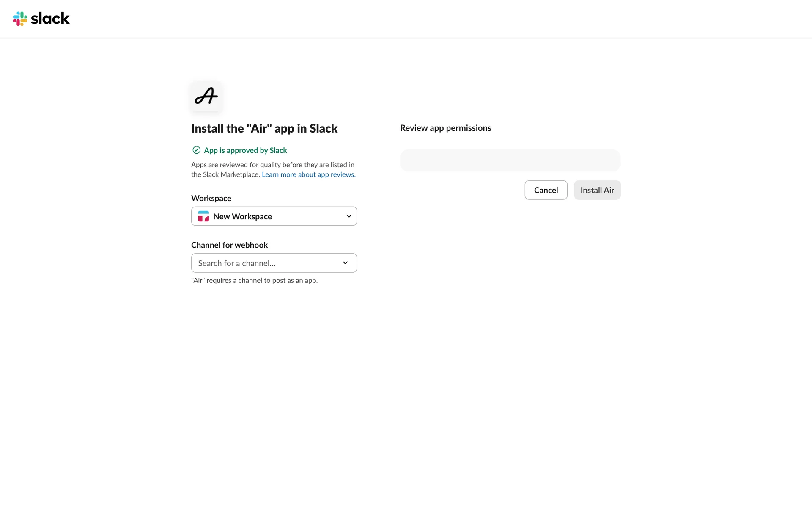Click the channel requirement helper text
This screenshot has width=812, height=508.
click(254, 280)
